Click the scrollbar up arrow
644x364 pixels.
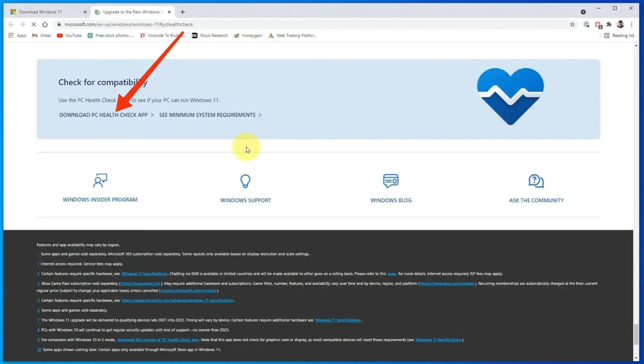tap(636, 45)
